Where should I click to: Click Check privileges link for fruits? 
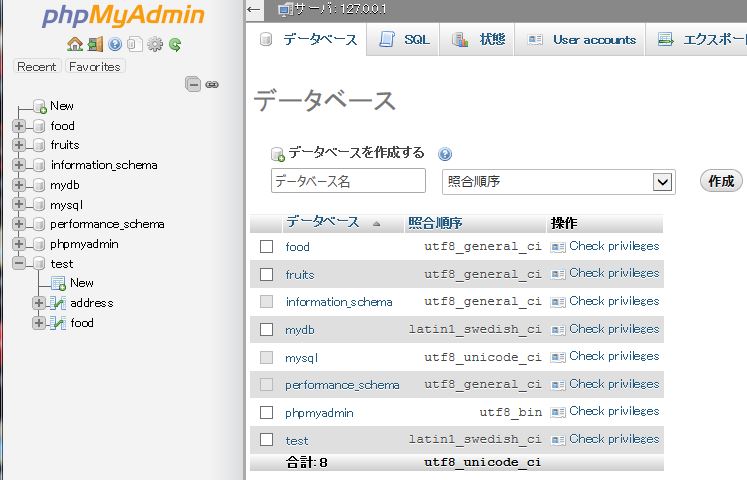pyautogui.click(x=613, y=273)
